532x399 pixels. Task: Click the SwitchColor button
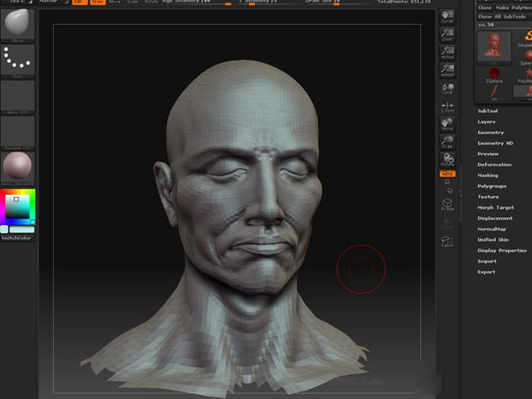click(x=17, y=238)
